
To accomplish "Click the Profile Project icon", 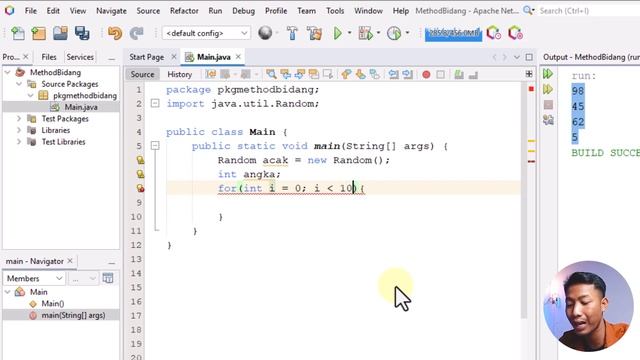I will coord(394,33).
